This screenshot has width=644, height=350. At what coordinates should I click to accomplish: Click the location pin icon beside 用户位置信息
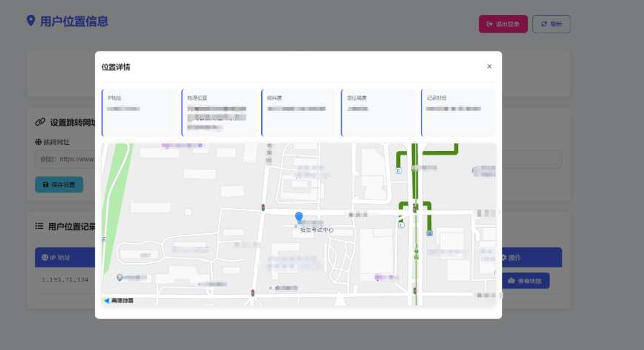30,21
